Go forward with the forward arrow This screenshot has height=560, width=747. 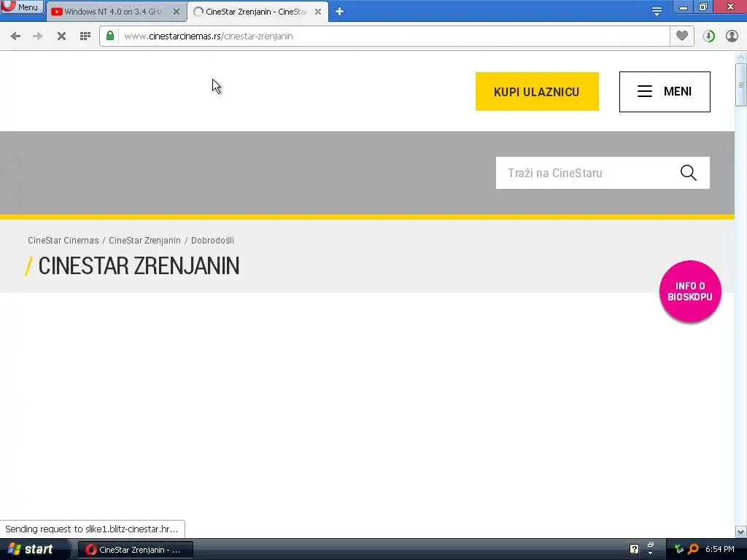click(x=38, y=36)
